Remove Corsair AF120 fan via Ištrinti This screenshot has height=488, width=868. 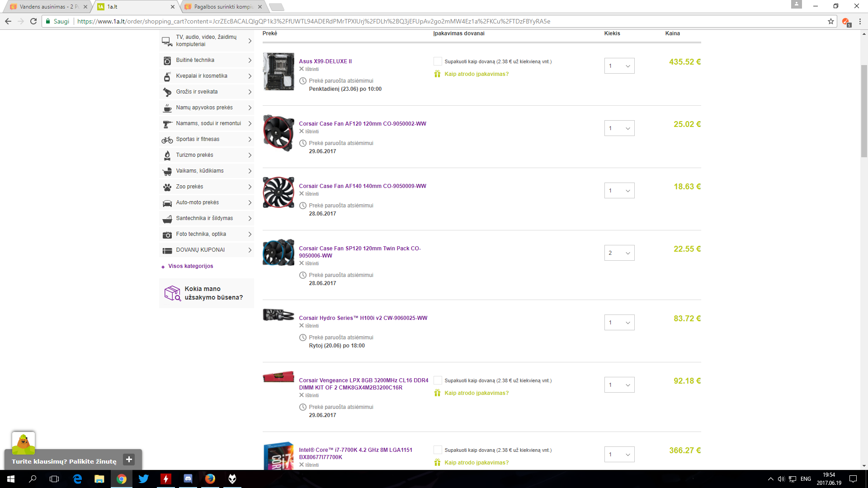coord(309,131)
